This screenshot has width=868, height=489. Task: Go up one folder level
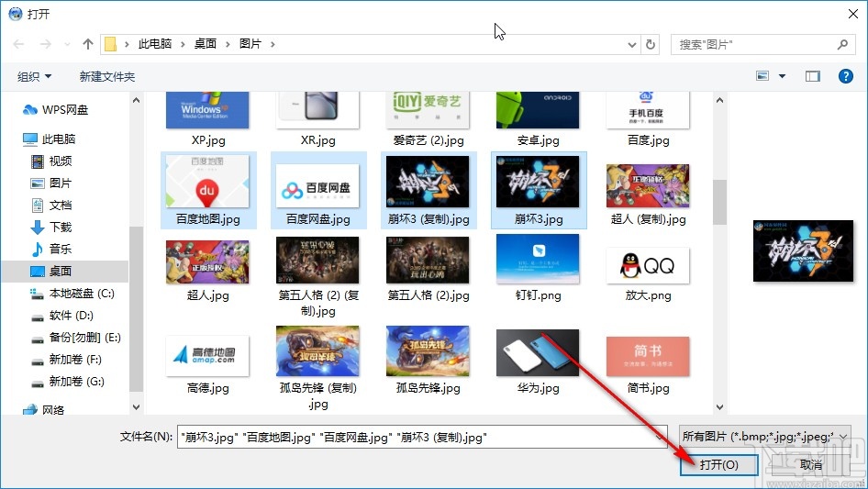point(87,44)
